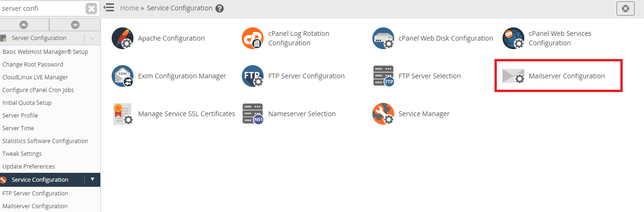Open the Mailserver Configuration envelope icon

tap(513, 76)
